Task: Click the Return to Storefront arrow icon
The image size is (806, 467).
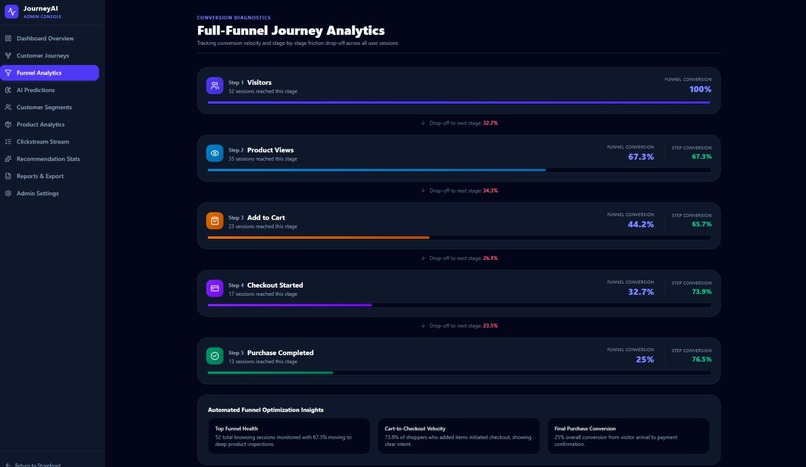Action: (x=8, y=464)
